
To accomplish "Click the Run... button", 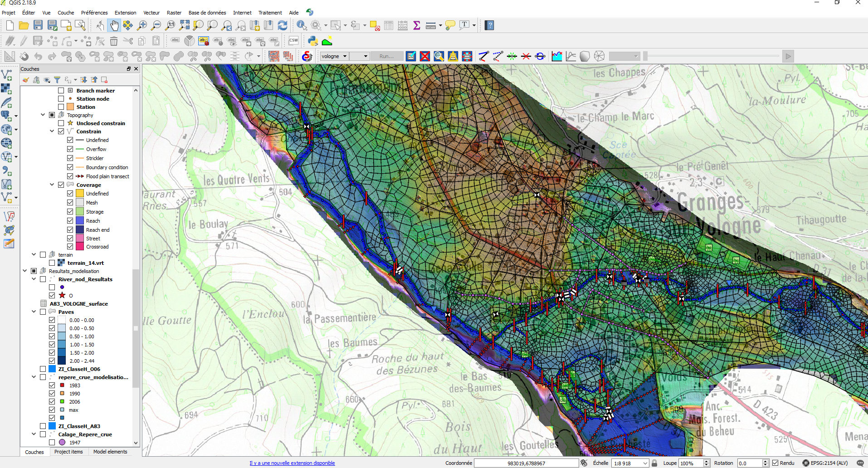I will click(387, 56).
